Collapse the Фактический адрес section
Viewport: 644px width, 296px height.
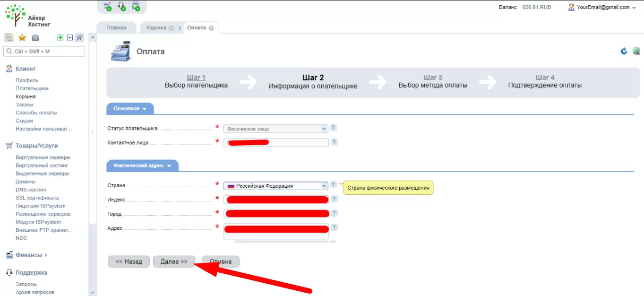point(143,165)
